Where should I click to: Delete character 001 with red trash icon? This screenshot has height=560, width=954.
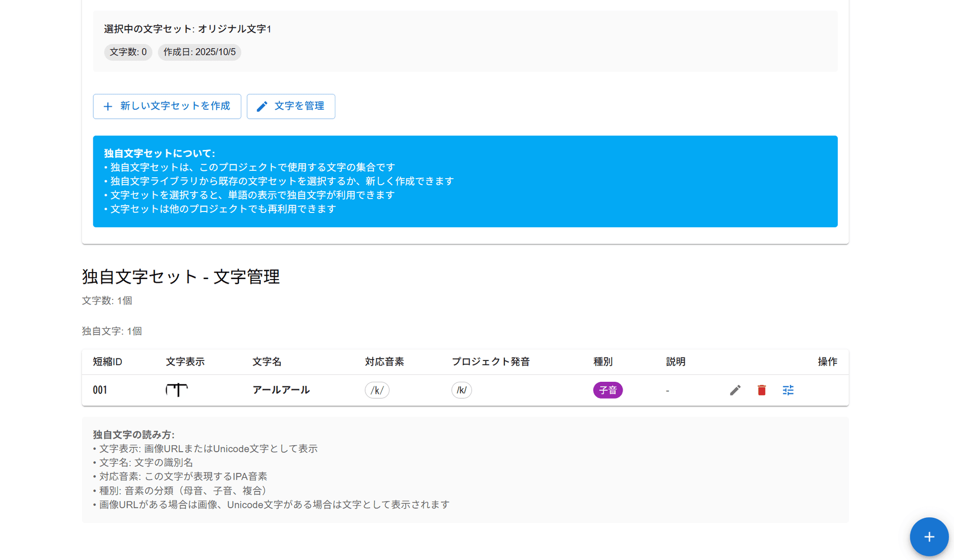coord(761,390)
